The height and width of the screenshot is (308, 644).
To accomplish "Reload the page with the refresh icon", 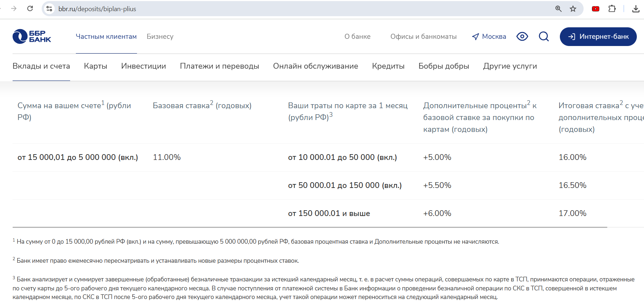I will (30, 9).
